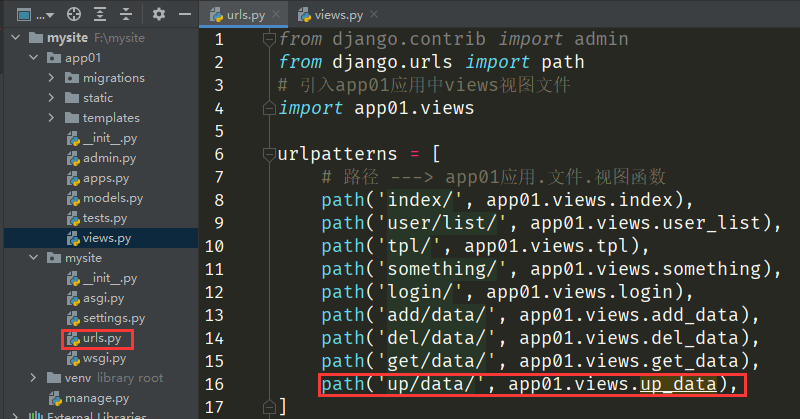This screenshot has width=800, height=419.
Task: Open settings.py in the project tree
Action: (113, 318)
